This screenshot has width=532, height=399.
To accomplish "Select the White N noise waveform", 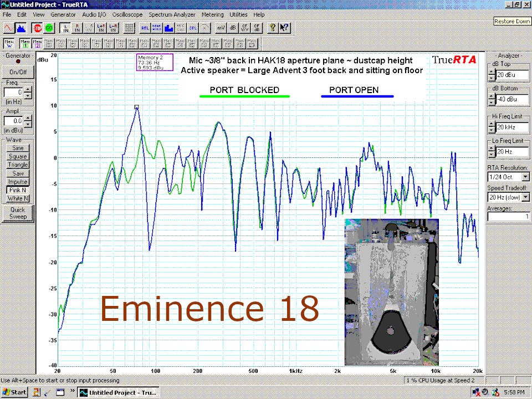I will click(x=18, y=198).
